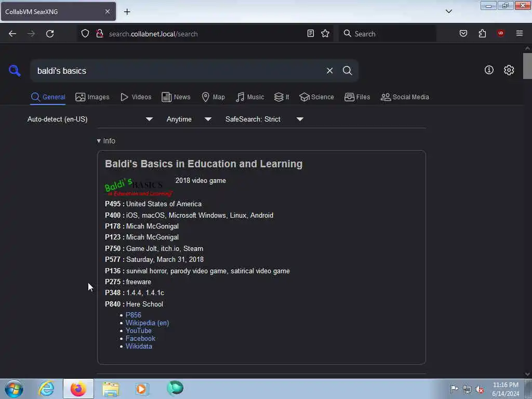
Task: Open the Auto-detect language dropdown
Action: point(90,119)
